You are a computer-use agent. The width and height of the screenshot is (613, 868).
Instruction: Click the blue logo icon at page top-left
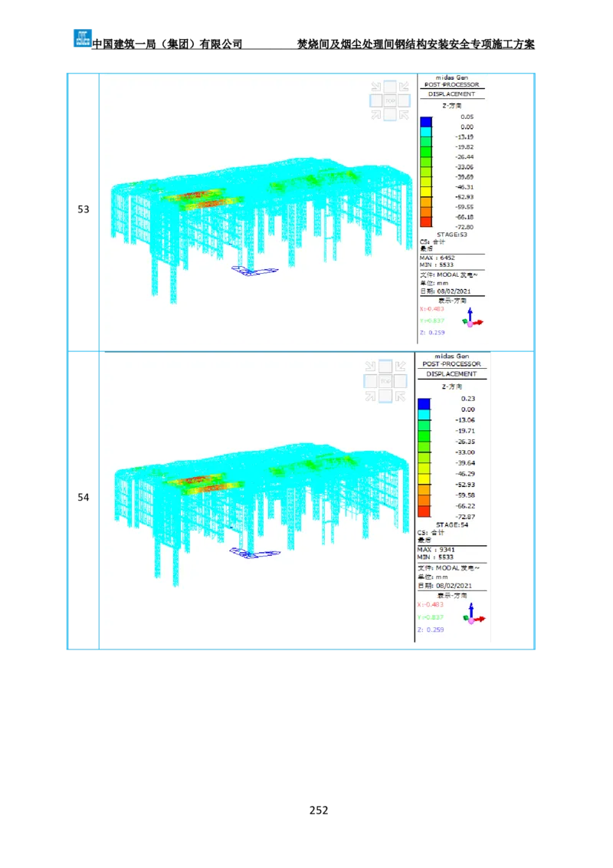click(81, 37)
